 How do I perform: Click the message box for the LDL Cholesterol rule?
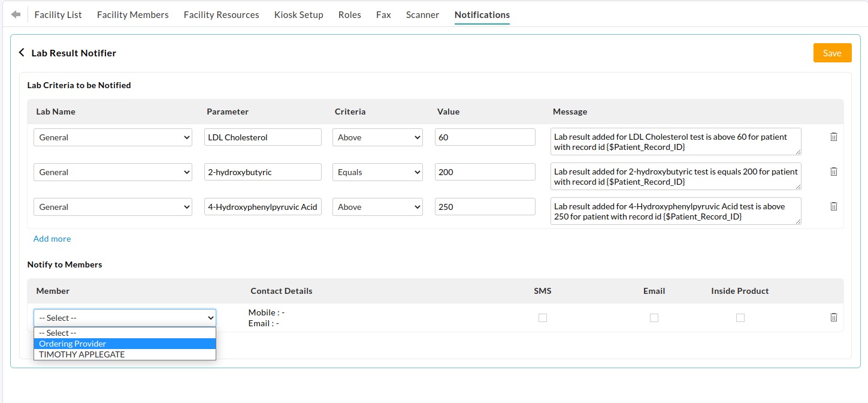pos(676,141)
